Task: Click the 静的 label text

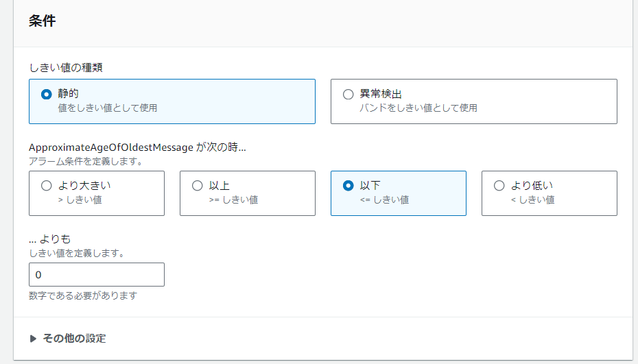Action: coord(68,93)
